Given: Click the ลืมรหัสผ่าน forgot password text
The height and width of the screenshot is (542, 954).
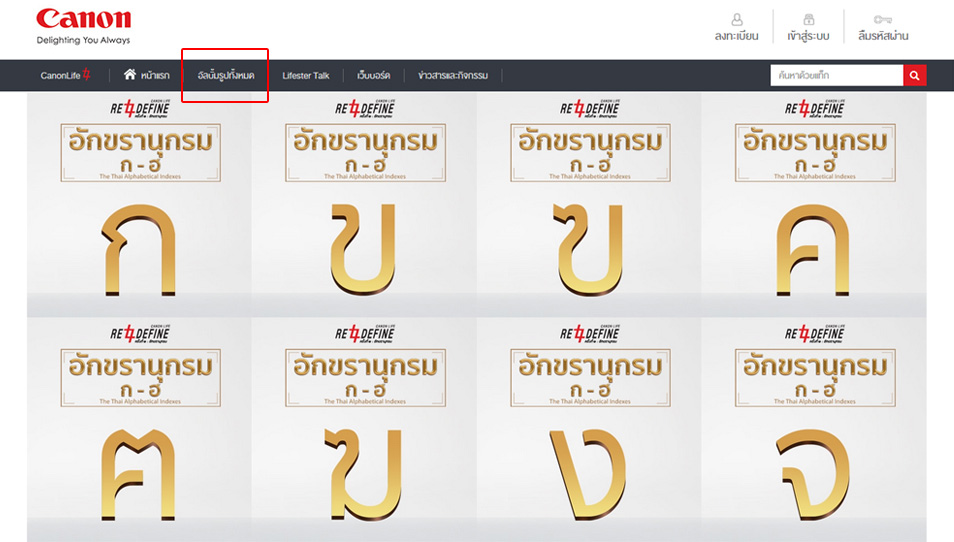Looking at the screenshot, I should (882, 37).
